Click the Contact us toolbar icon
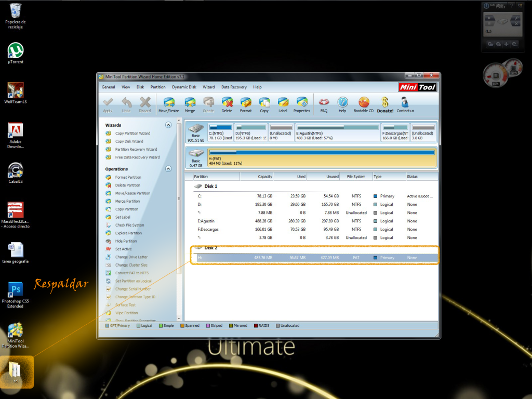 tap(405, 104)
